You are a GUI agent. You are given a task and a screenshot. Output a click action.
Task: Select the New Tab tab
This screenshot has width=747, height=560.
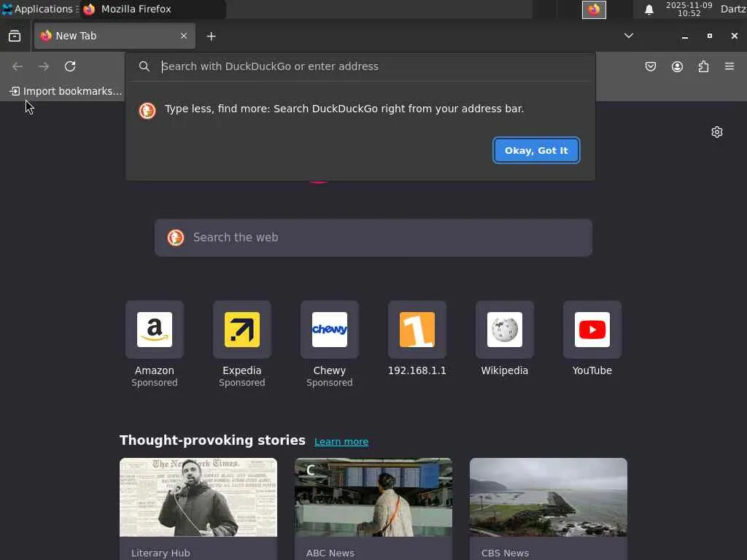pos(115,36)
